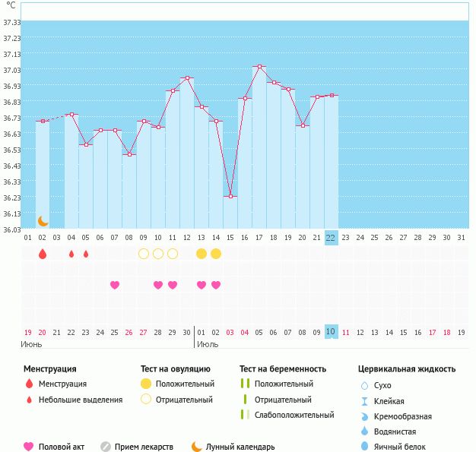Screen dimensions: 476x452
Task: Click the lowest temperature point on day 15
Action: tap(230, 196)
